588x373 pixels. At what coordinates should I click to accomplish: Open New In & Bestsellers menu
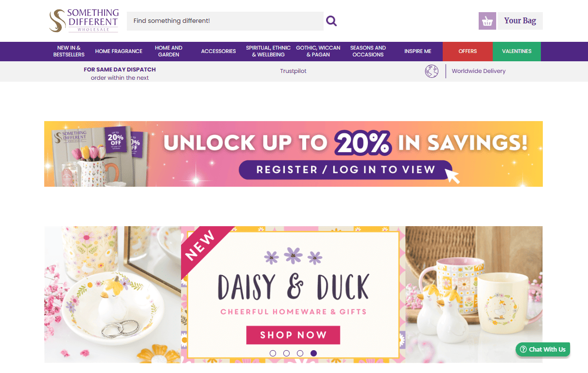coord(69,51)
